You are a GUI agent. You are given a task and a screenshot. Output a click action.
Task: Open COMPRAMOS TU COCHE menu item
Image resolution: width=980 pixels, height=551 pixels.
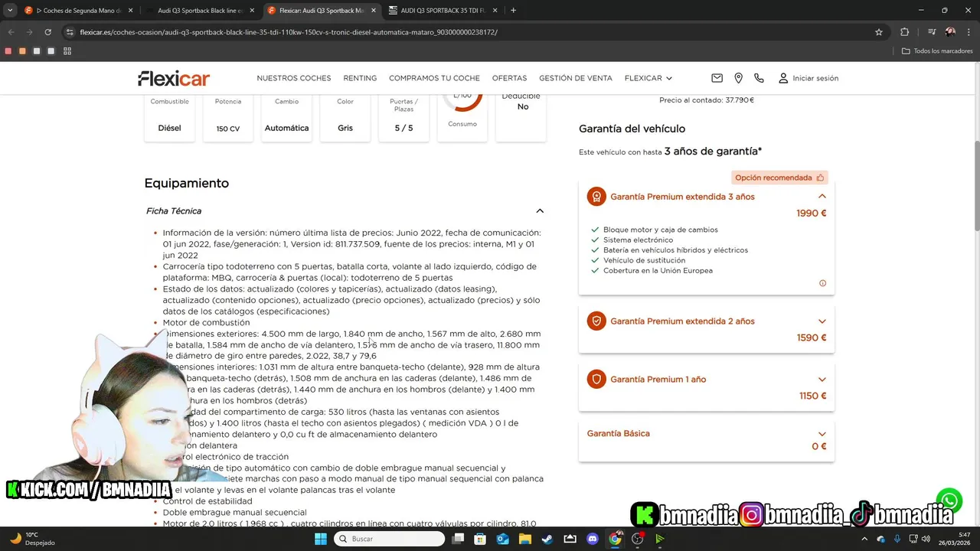tap(434, 78)
